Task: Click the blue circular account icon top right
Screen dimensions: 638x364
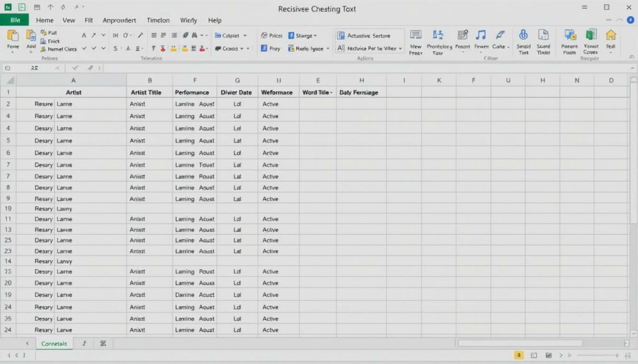Action: pos(631,20)
